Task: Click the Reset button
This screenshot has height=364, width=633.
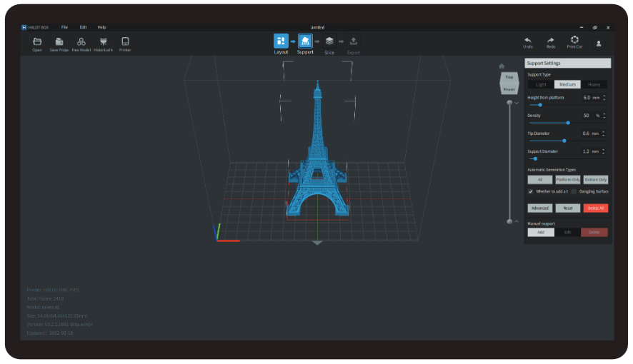Action: click(567, 208)
